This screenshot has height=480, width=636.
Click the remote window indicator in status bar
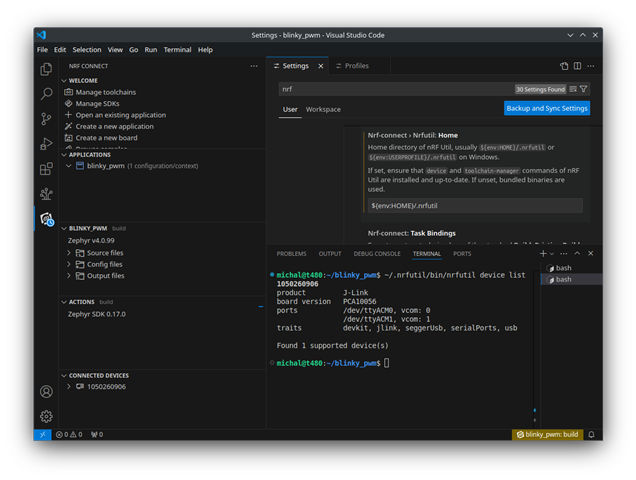[42, 435]
